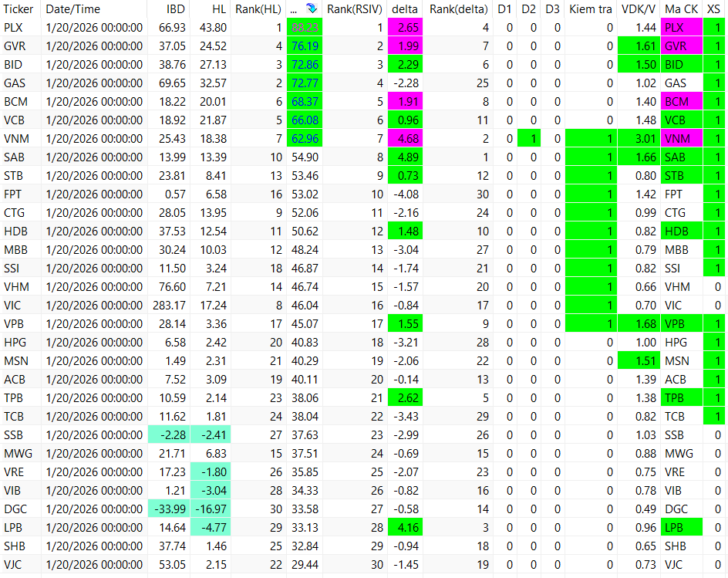Click the XS value 1 in TCB row
The height and width of the screenshot is (578, 728).
(x=715, y=416)
